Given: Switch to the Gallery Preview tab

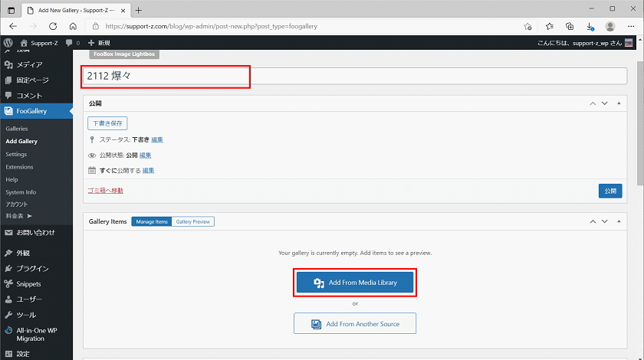Looking at the screenshot, I should pyautogui.click(x=193, y=221).
